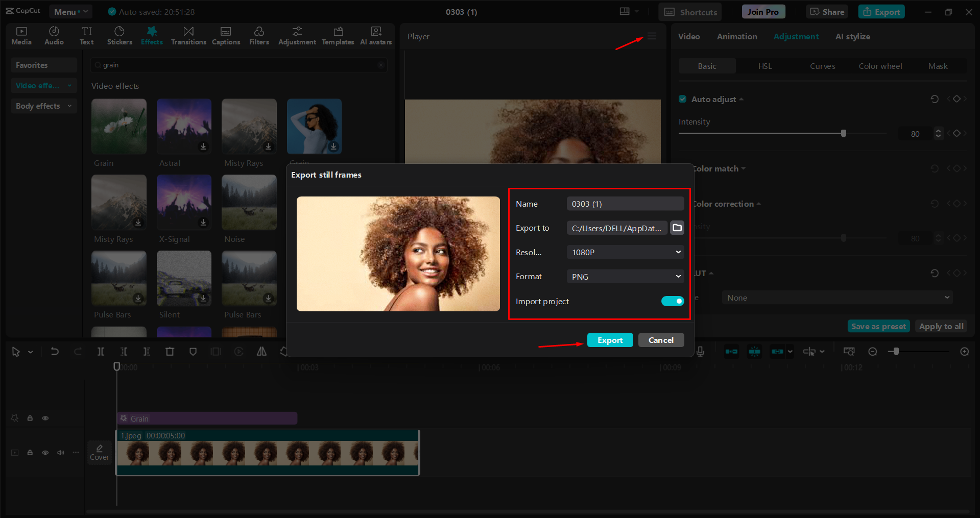Disable the Import project toggle
This screenshot has width=980, height=518.
pyautogui.click(x=672, y=301)
